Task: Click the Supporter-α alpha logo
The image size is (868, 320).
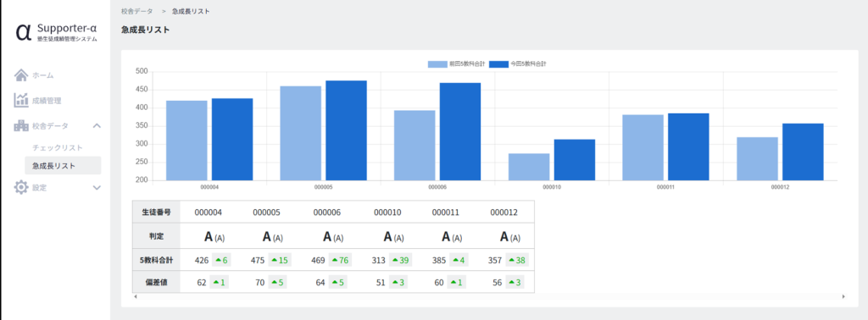Action: 24,32
